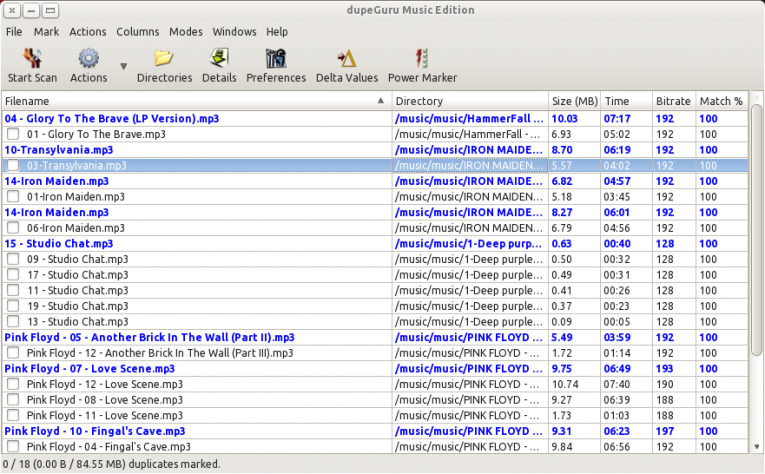Select 04 - Glory To The Brave (LP Version).mp3
The width and height of the screenshot is (765, 474).
point(112,118)
